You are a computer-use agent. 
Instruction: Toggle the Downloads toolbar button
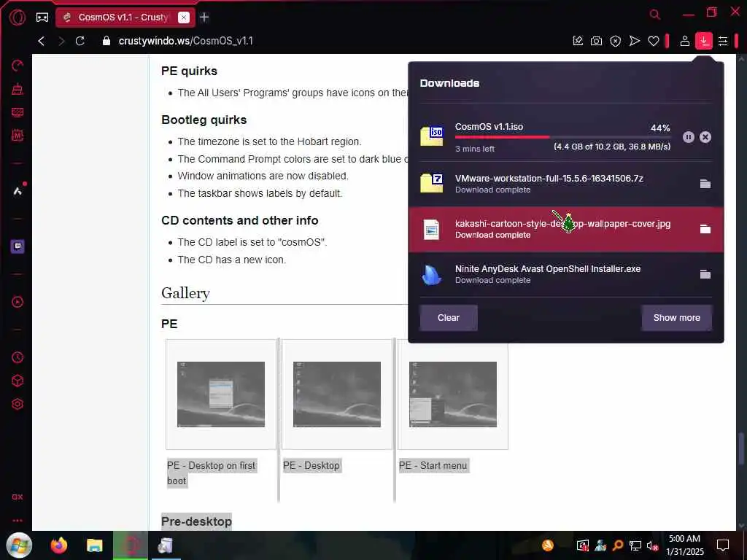point(704,41)
